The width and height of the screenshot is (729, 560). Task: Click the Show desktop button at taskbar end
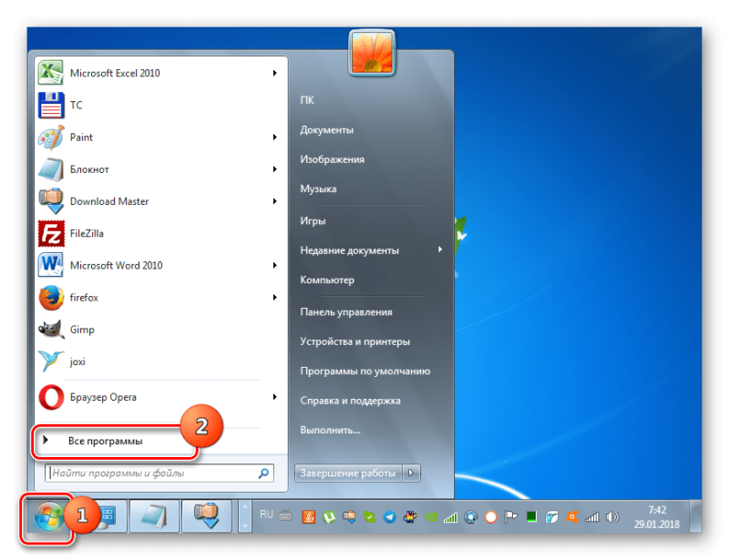tap(695, 516)
